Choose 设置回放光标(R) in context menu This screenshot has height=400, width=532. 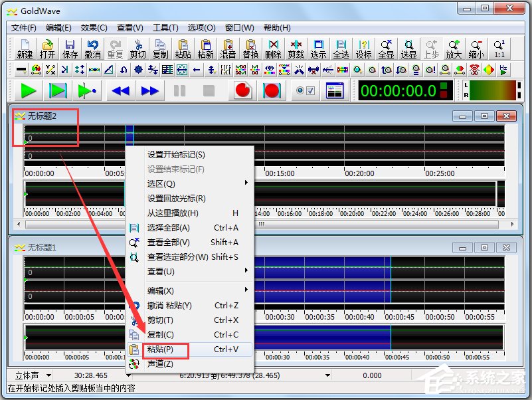(190, 199)
